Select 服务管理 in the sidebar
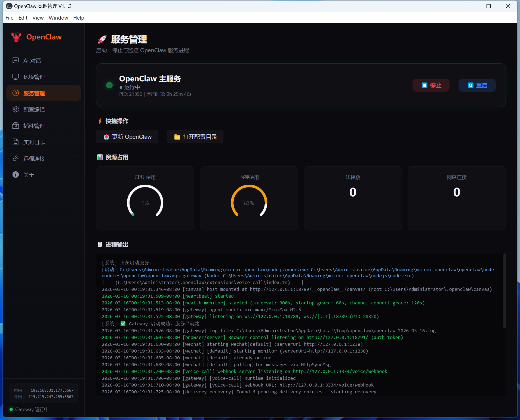520x420 pixels. (x=44, y=93)
